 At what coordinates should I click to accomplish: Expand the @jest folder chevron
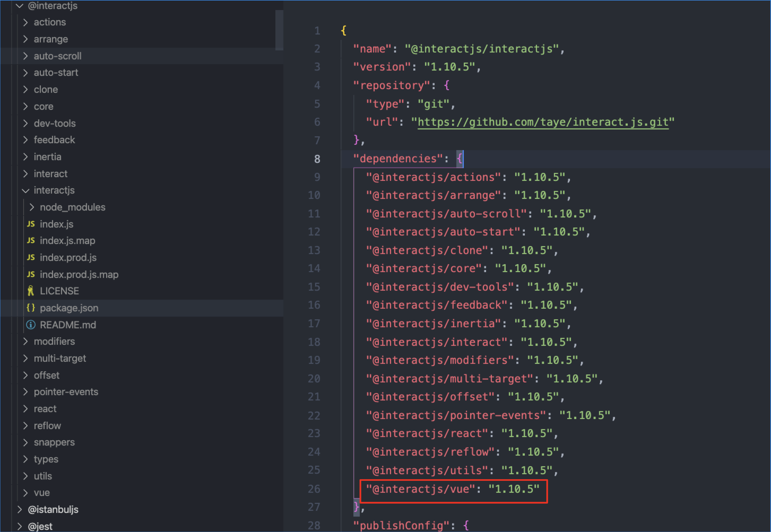20,526
